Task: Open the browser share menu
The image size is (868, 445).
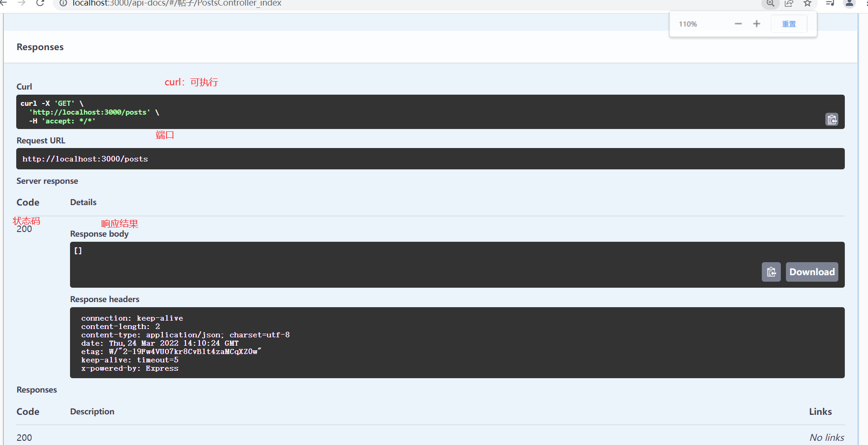Action: tap(789, 3)
